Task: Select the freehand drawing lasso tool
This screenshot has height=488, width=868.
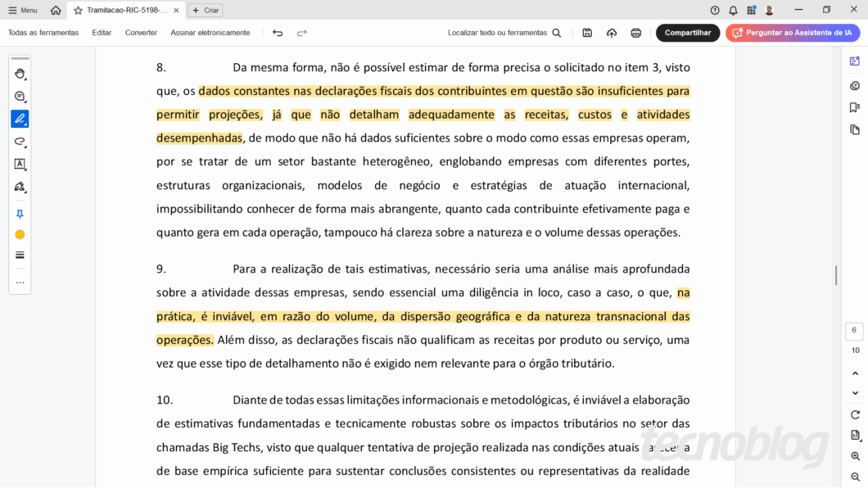Action: (20, 142)
